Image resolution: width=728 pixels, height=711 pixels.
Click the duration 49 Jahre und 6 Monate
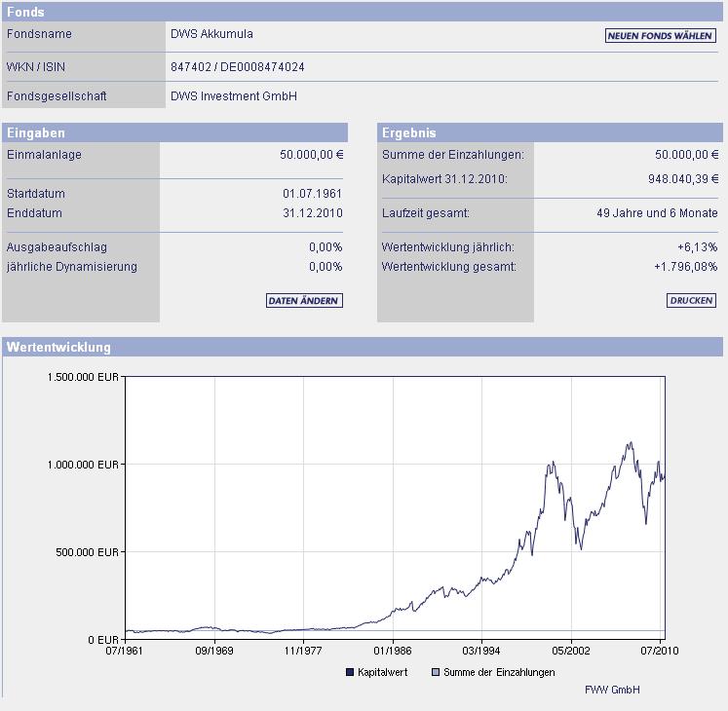pyautogui.click(x=657, y=213)
